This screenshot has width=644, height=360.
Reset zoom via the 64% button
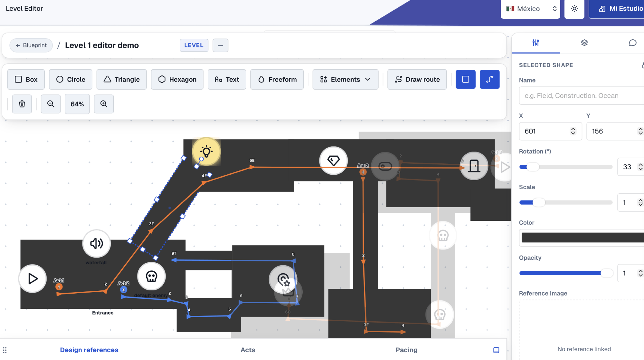click(77, 104)
